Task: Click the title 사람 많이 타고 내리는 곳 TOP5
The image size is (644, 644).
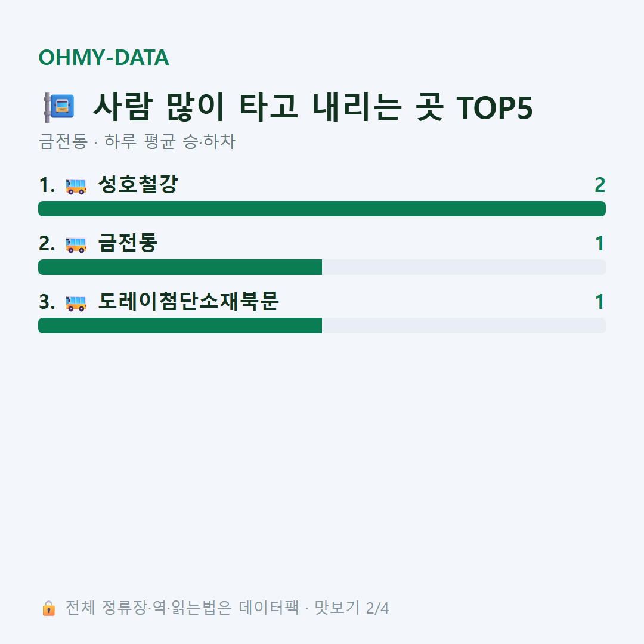Action: [x=312, y=107]
